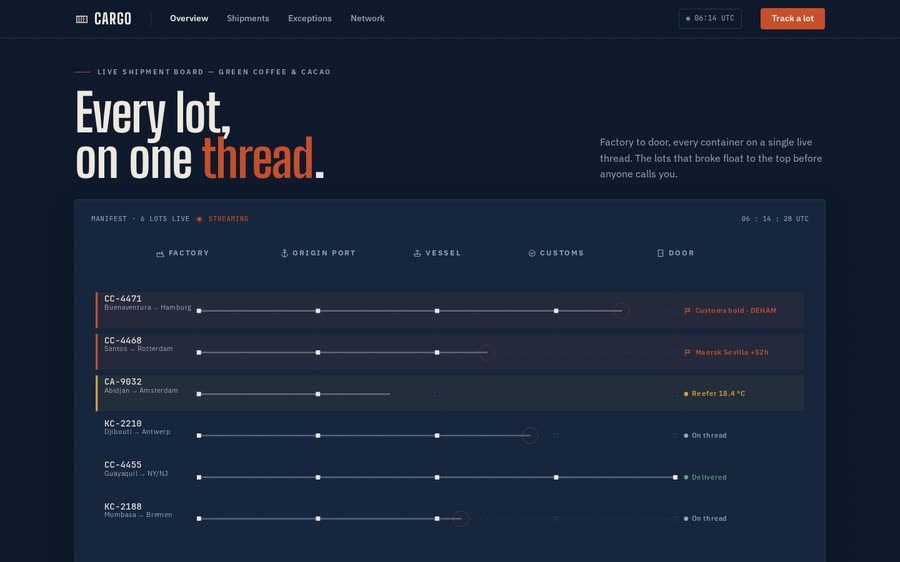900x562 pixels.
Task: Click KC-2210 factory stage marker
Action: point(199,436)
